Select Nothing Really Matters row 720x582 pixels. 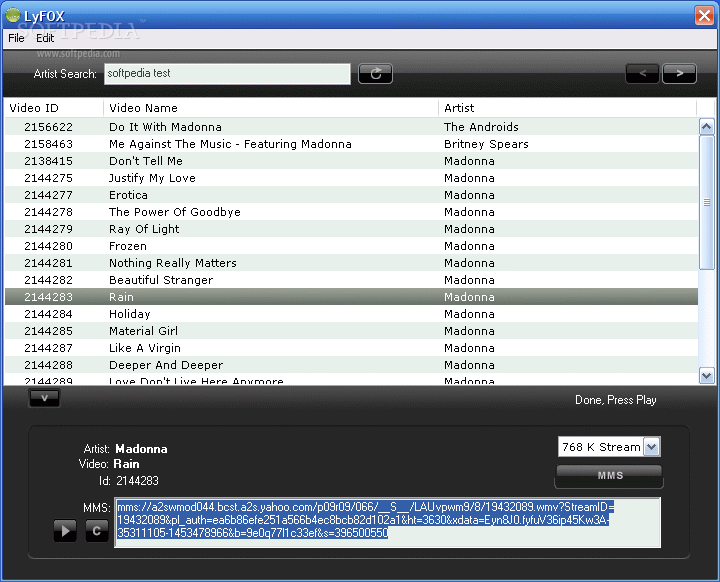tap(351, 263)
